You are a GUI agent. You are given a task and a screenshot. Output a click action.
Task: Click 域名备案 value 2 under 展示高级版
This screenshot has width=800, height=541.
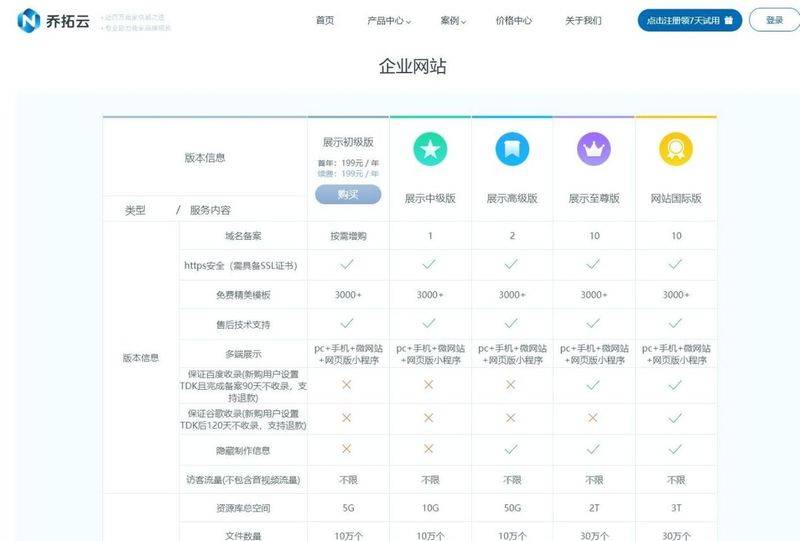512,236
